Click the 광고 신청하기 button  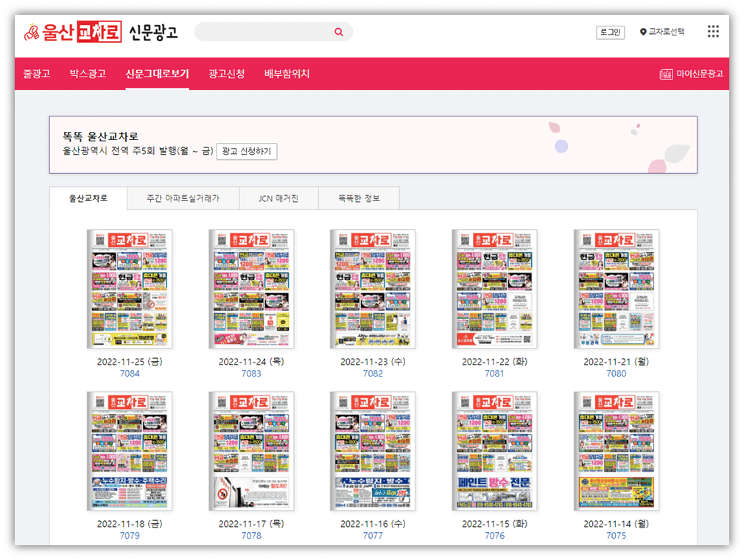(247, 151)
